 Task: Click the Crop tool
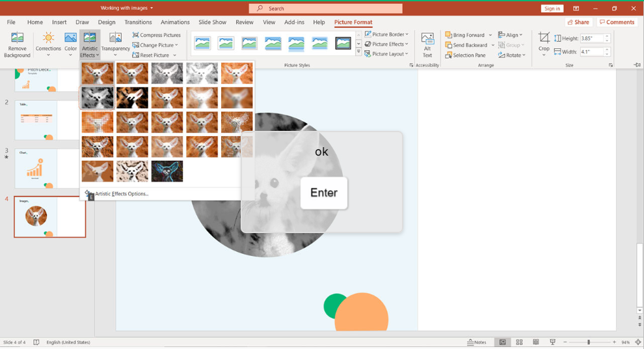pos(544,44)
